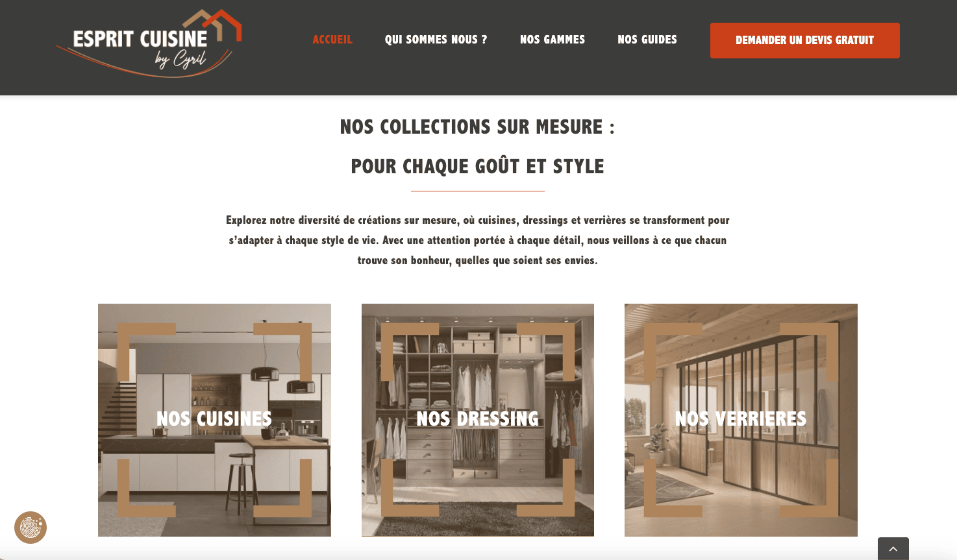957x560 pixels.
Task: Click the Nos Cuisines title text
Action: pyautogui.click(x=214, y=419)
